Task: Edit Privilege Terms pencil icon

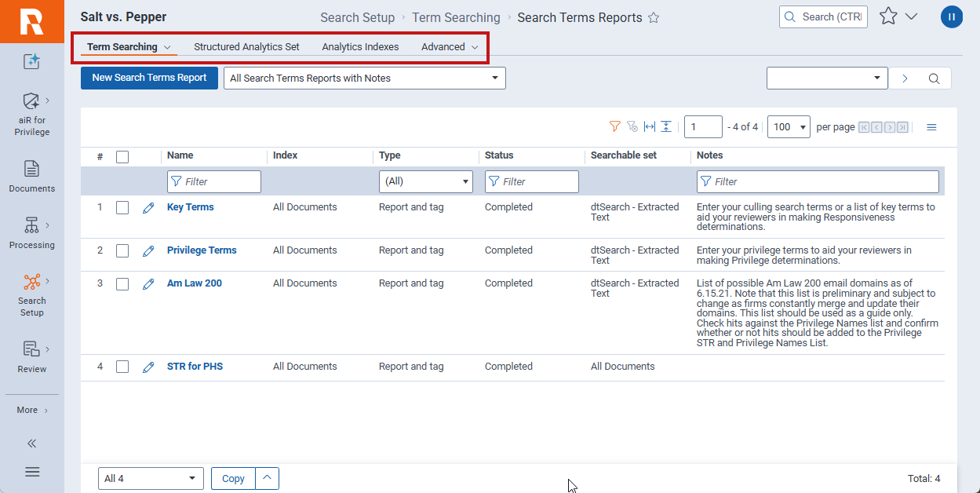Action: pos(148,251)
